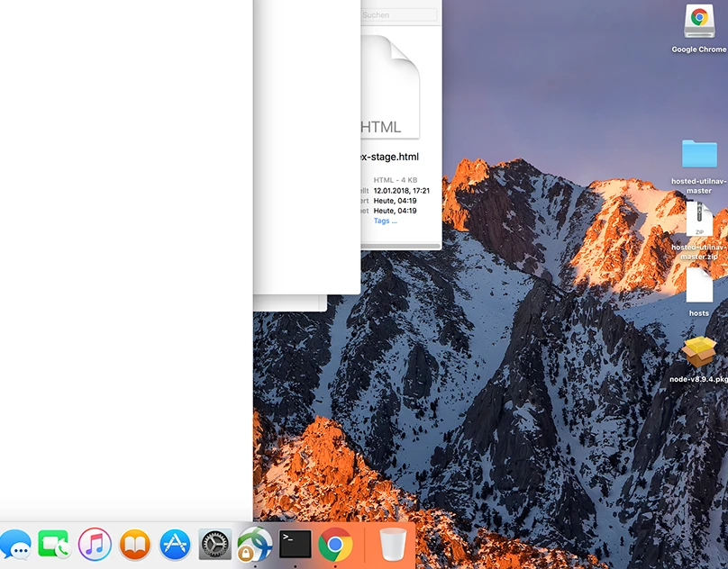Click the index-stage.html filename label
This screenshot has width=728, height=569.
click(x=389, y=157)
